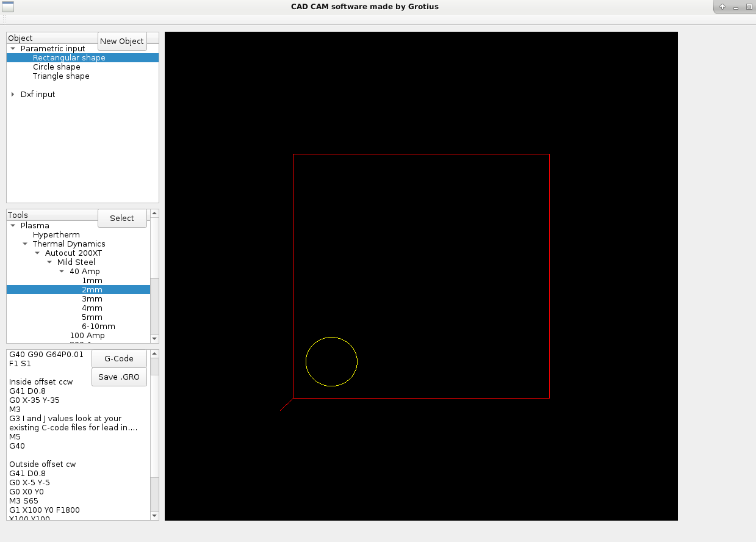Collapse the Thermal Dynamics node
The height and width of the screenshot is (542, 756).
pos(25,244)
